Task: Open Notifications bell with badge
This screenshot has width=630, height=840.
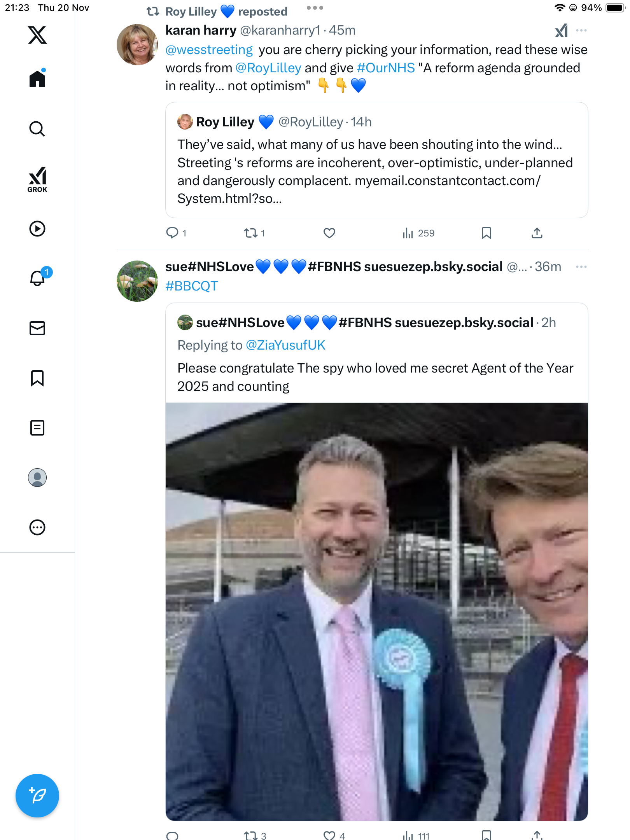Action: [x=38, y=278]
